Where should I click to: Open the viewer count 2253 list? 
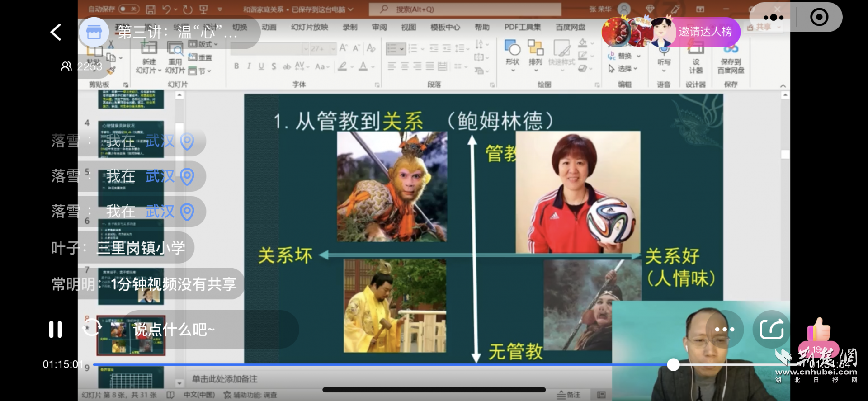point(82,66)
